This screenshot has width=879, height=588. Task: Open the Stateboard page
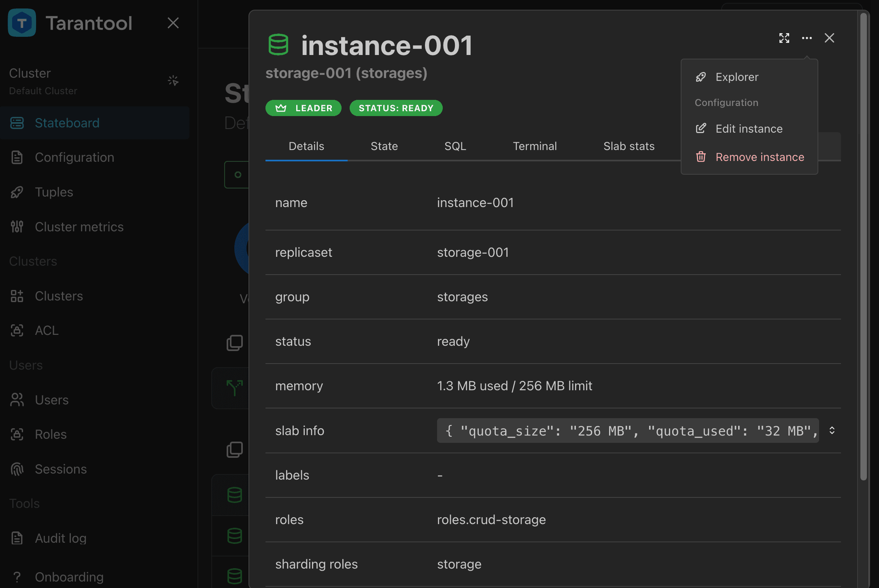coord(95,123)
